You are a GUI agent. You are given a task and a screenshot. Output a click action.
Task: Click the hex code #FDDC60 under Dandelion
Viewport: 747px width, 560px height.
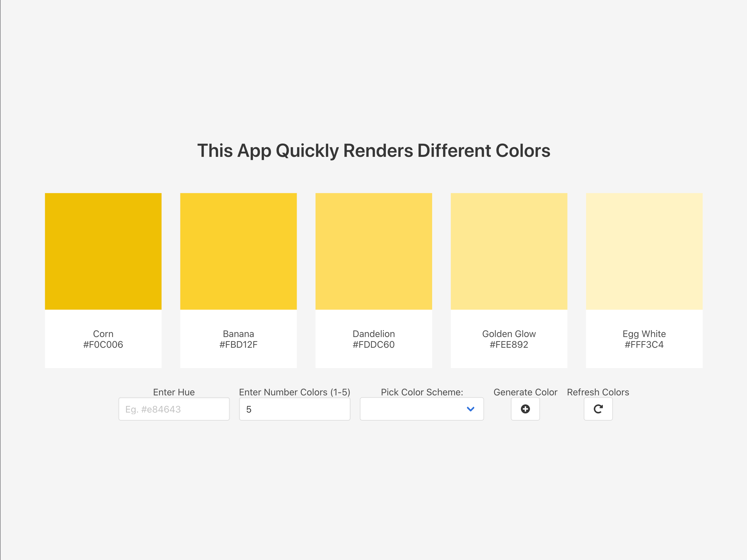[x=374, y=344]
